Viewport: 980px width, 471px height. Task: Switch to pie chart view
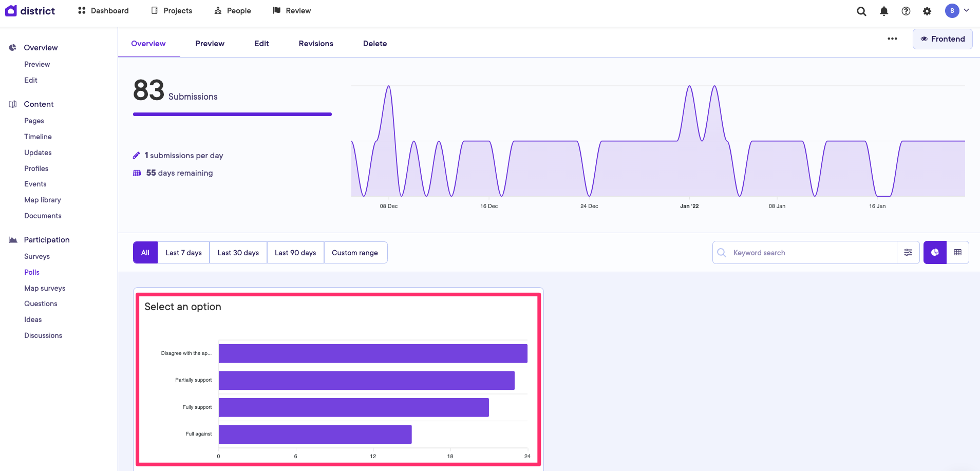(x=935, y=253)
